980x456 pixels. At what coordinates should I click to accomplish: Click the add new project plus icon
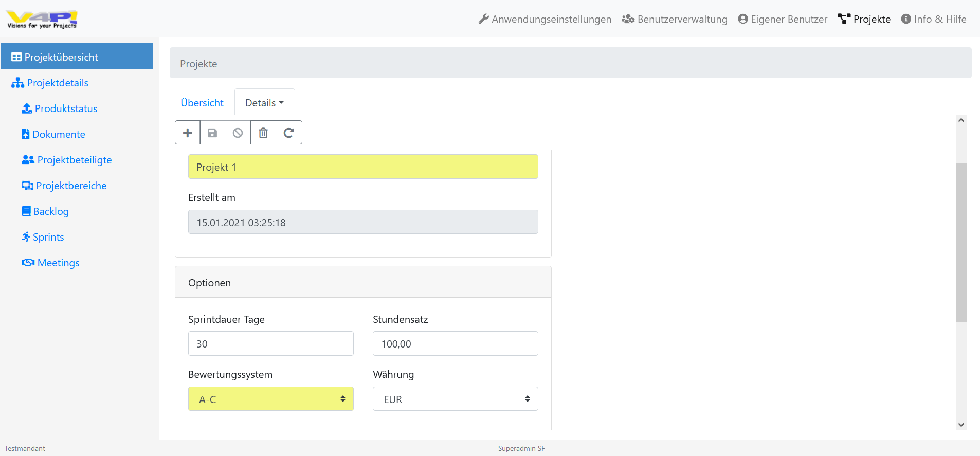point(188,133)
